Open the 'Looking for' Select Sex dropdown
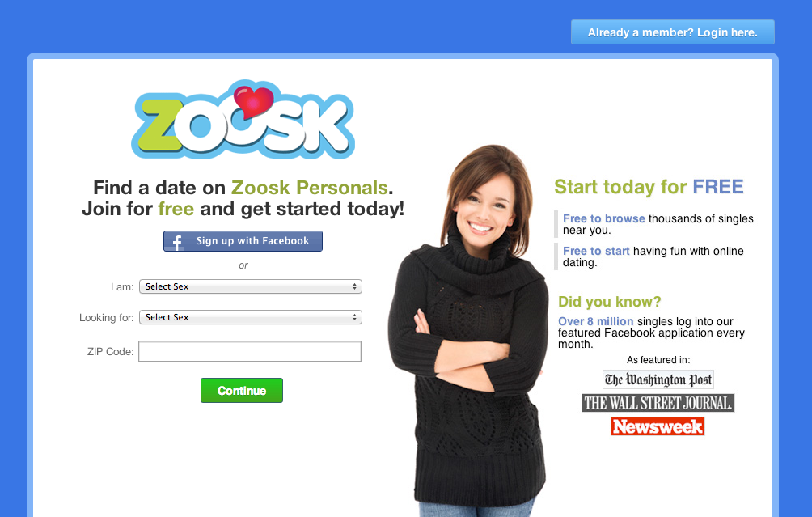 (251, 317)
